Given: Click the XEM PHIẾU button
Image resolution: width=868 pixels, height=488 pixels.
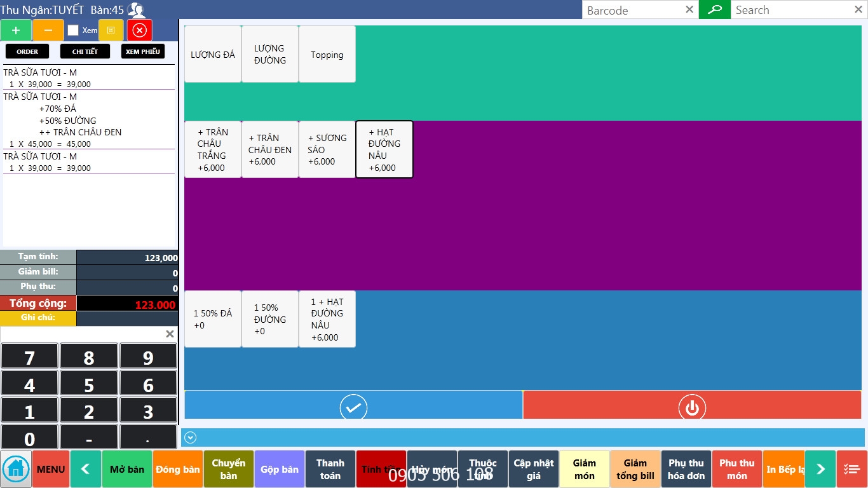Looking at the screenshot, I should point(143,51).
